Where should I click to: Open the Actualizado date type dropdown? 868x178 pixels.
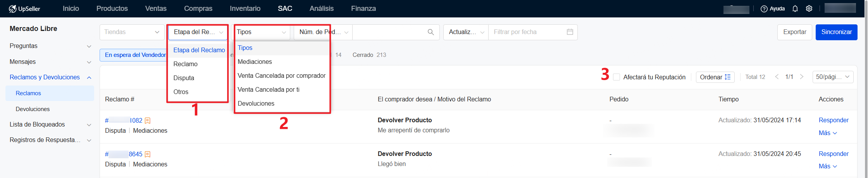pyautogui.click(x=466, y=32)
